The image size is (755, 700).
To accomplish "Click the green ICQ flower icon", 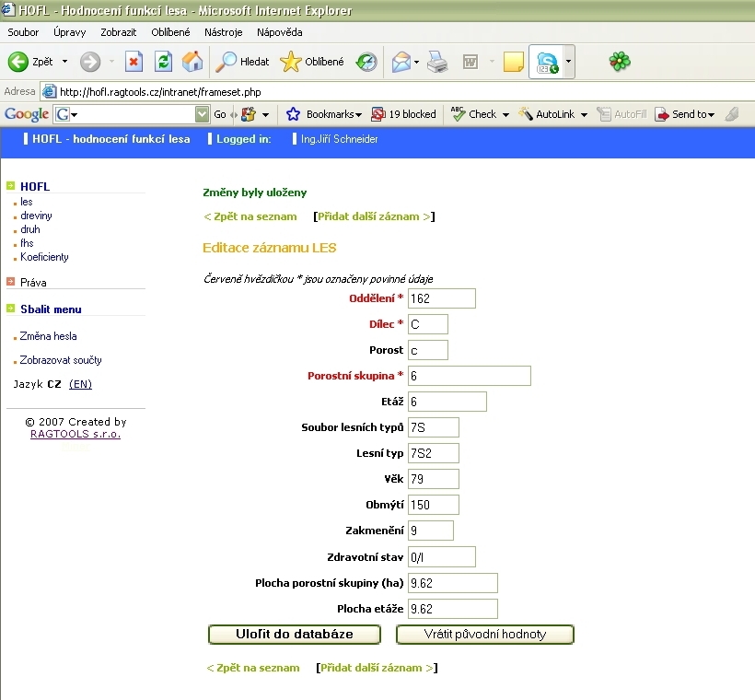I will [620, 61].
